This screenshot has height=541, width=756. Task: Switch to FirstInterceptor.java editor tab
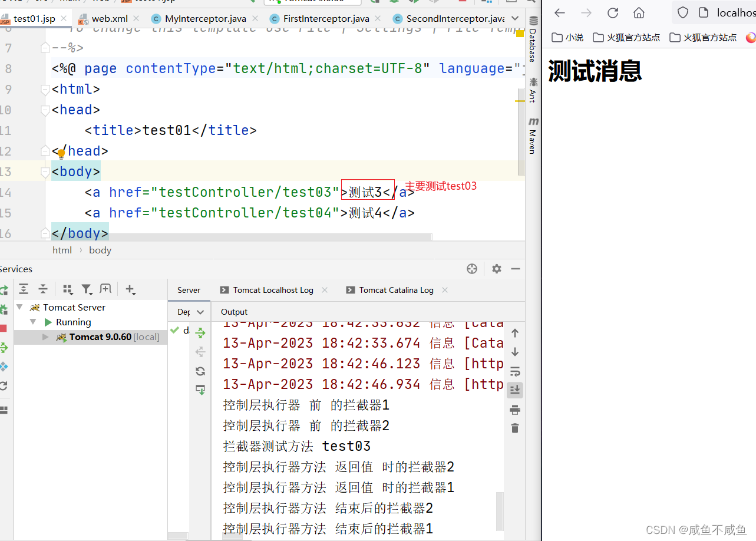click(x=326, y=18)
